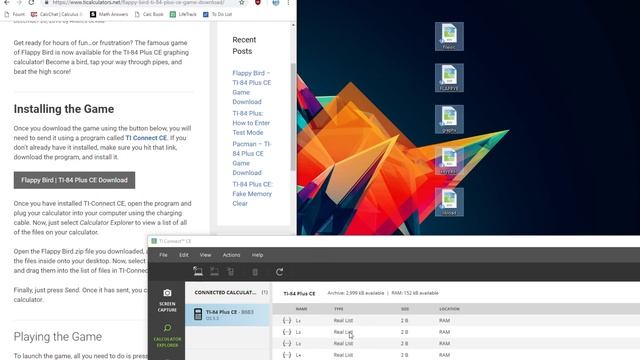Viewport: 640px width, 360px height.
Task: Sort file list by SIZE column header
Action: pyautogui.click(x=404, y=309)
